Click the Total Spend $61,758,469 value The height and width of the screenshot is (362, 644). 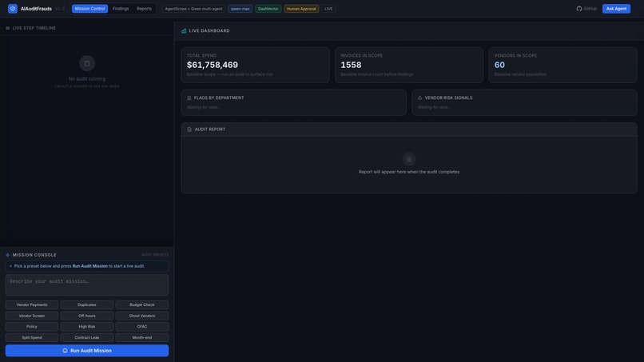tap(213, 65)
